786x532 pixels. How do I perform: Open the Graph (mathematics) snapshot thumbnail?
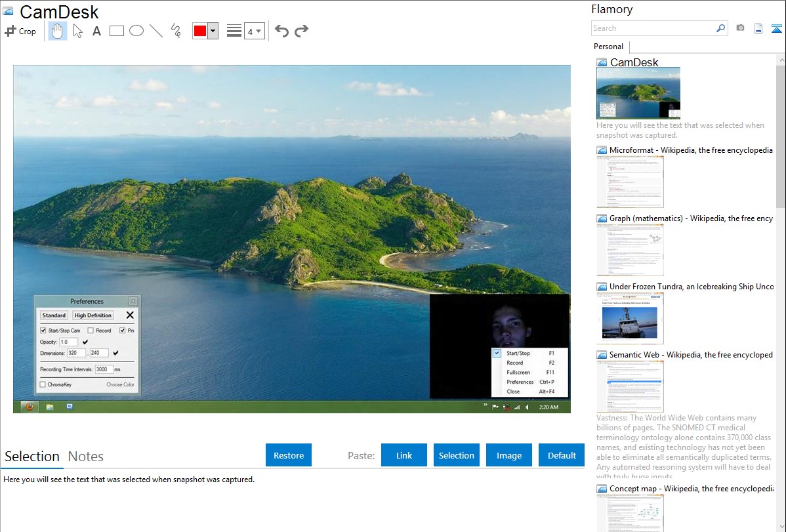pyautogui.click(x=630, y=250)
